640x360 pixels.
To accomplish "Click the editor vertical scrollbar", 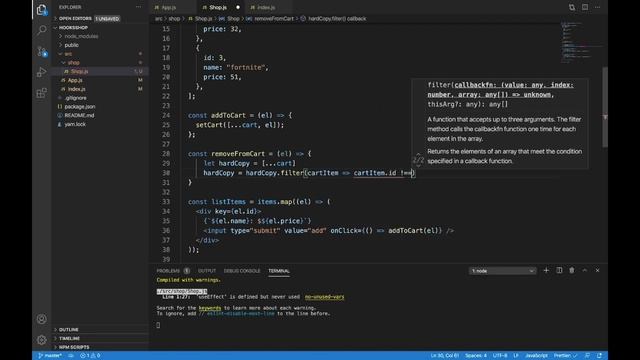I will tap(605, 107).
